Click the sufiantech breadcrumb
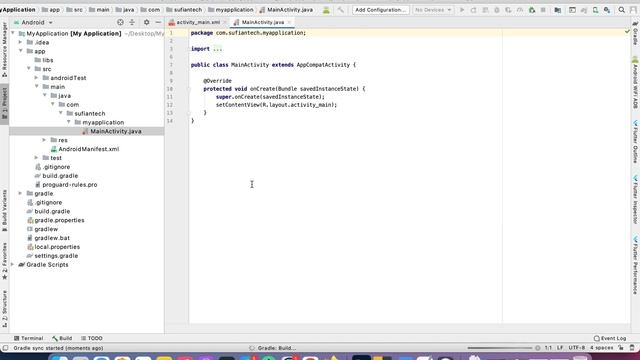This screenshot has height=360, width=640. (x=184, y=10)
